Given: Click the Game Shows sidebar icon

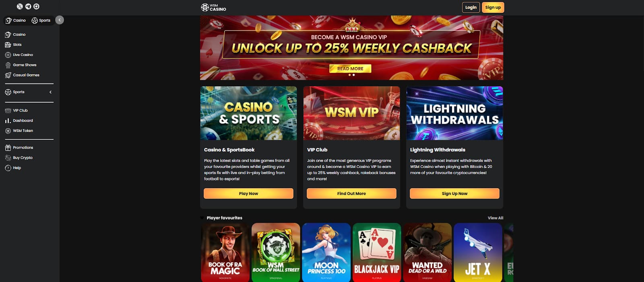Looking at the screenshot, I should [8, 65].
